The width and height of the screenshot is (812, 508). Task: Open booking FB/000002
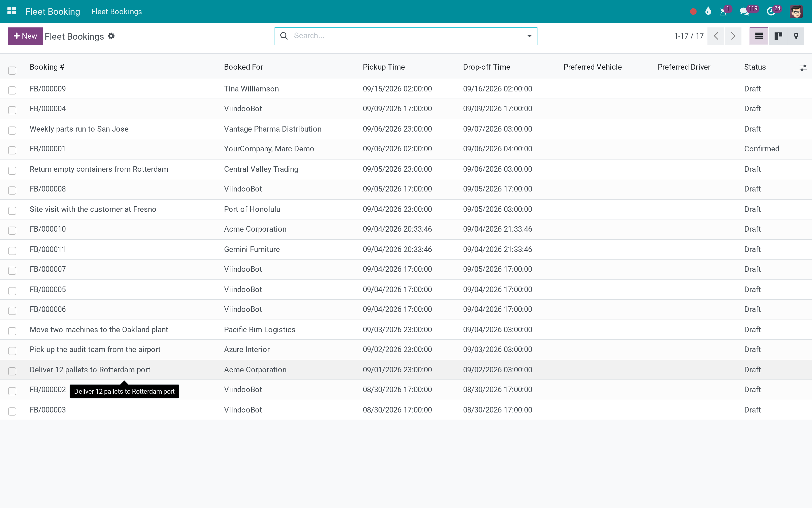(48, 390)
